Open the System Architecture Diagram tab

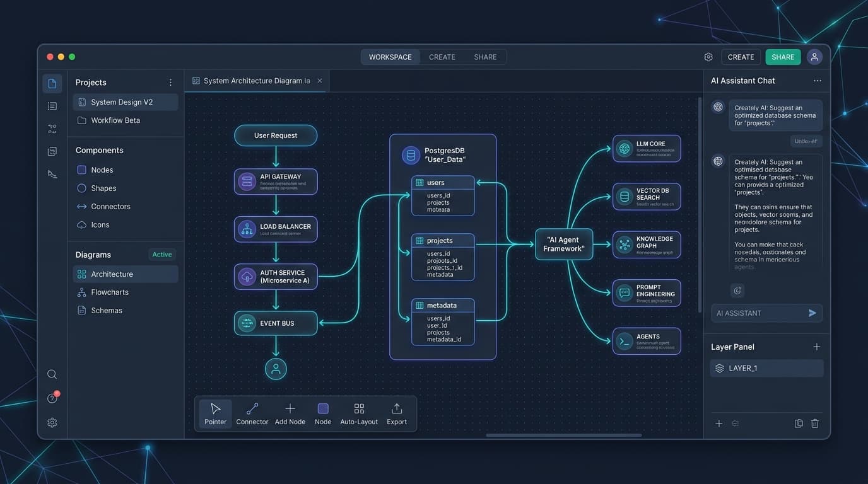256,81
